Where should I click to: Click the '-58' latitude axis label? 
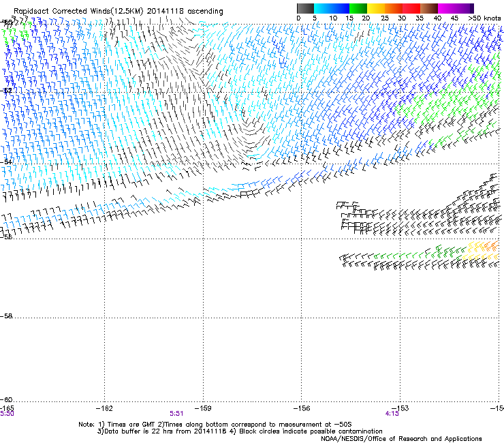(x=6, y=316)
